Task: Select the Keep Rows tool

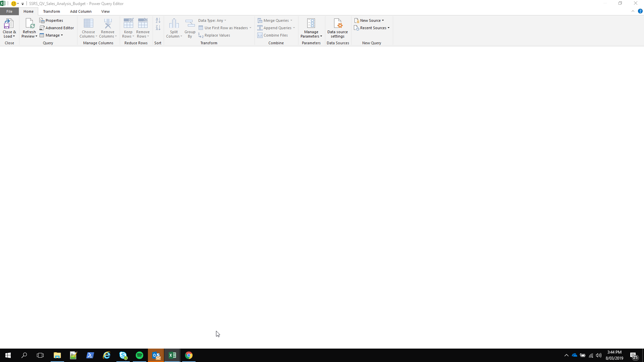Action: 128,28
